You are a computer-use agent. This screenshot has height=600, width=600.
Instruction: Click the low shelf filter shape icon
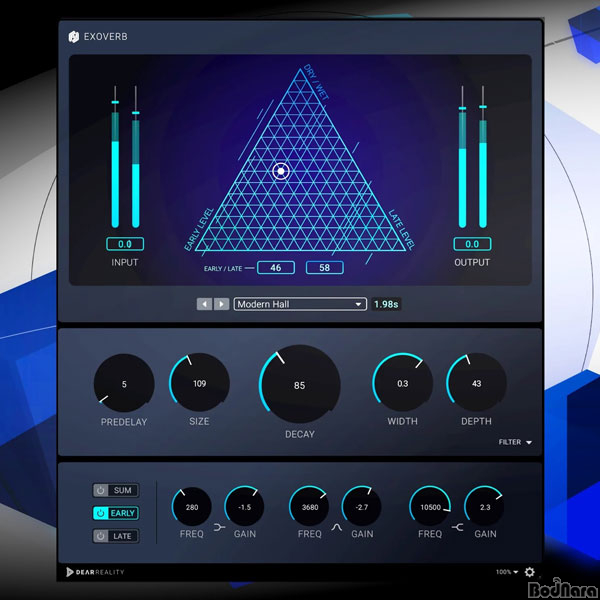(219, 528)
